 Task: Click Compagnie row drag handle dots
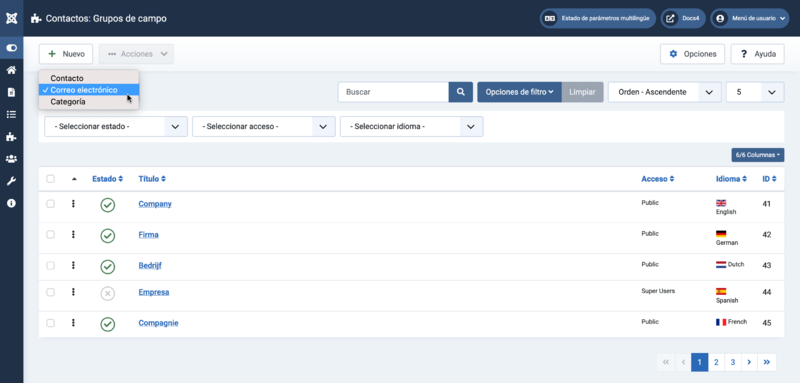[73, 322]
